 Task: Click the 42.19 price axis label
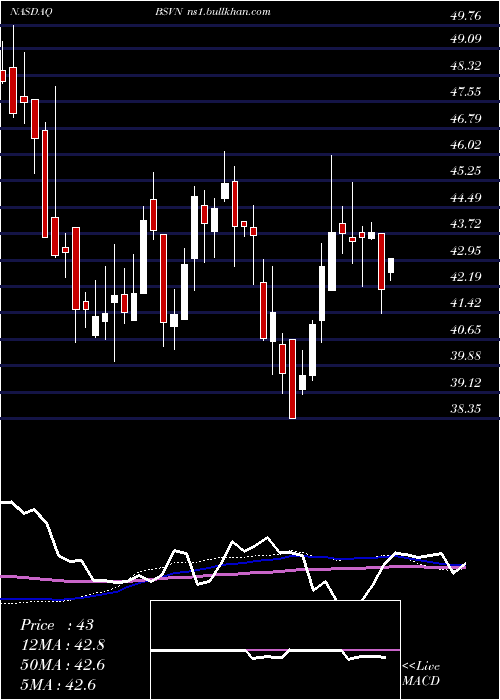pos(466,277)
